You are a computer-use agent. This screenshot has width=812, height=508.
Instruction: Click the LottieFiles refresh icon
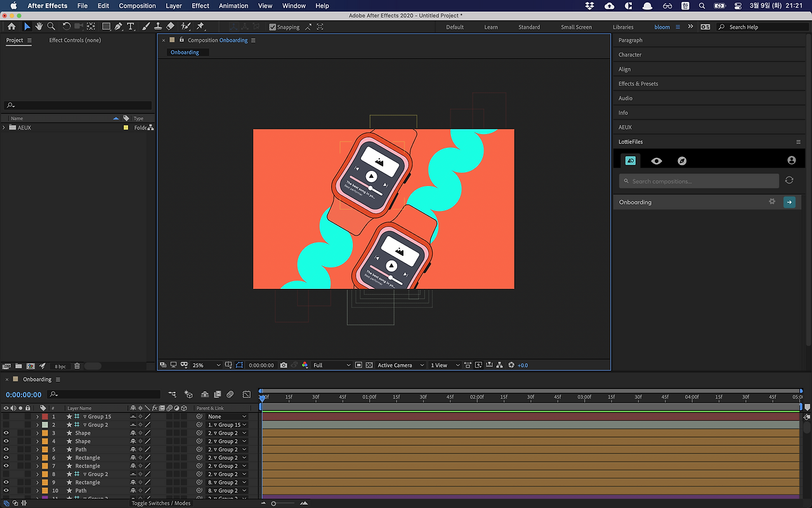pos(789,180)
